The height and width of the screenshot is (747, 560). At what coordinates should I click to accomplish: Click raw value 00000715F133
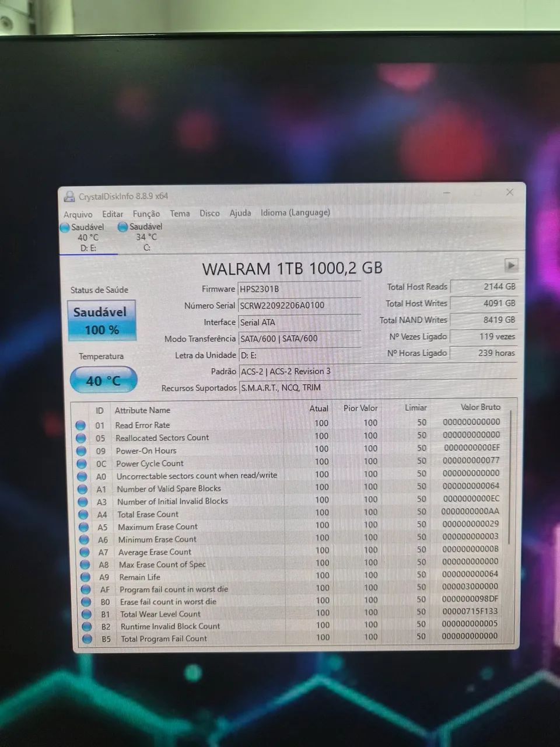tap(470, 611)
